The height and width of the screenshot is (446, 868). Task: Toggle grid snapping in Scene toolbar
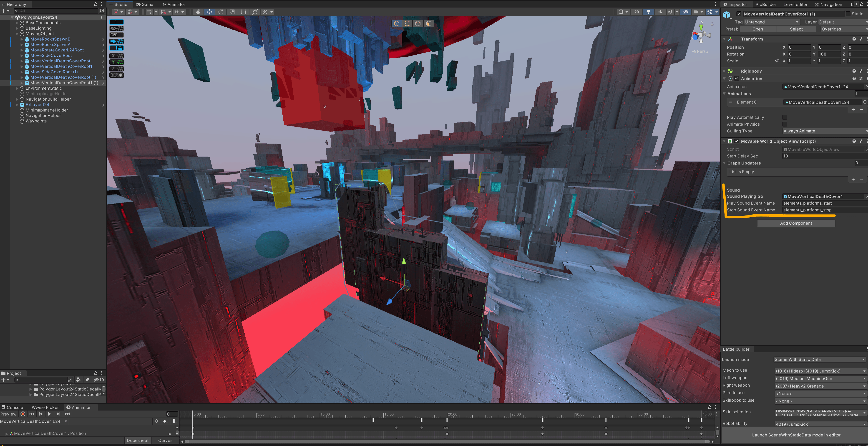tap(163, 12)
